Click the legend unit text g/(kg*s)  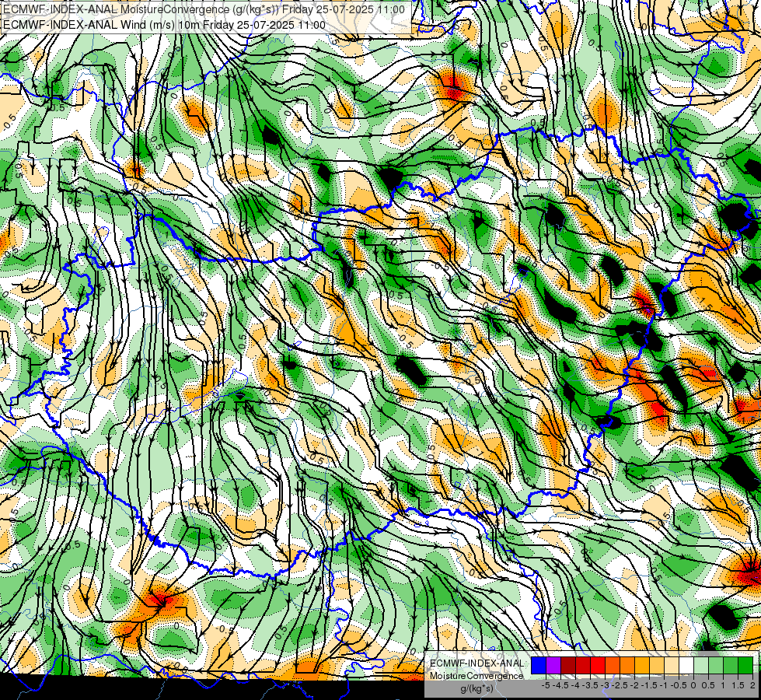pos(476,689)
